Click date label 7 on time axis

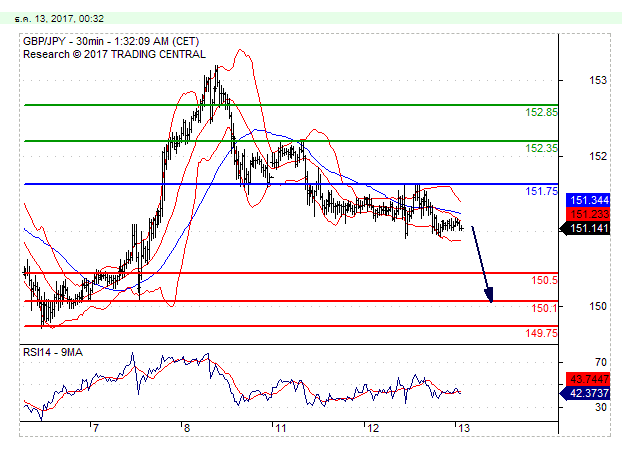pyautogui.click(x=95, y=428)
